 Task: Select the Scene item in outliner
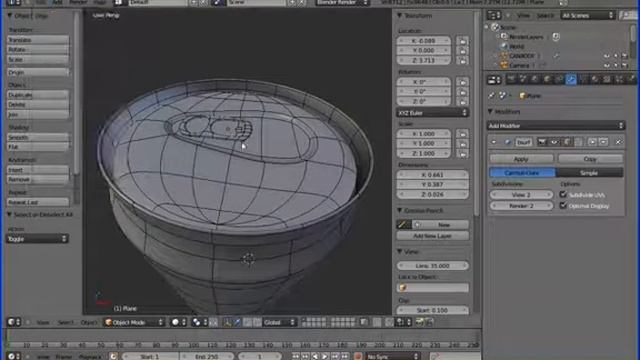coord(508,27)
